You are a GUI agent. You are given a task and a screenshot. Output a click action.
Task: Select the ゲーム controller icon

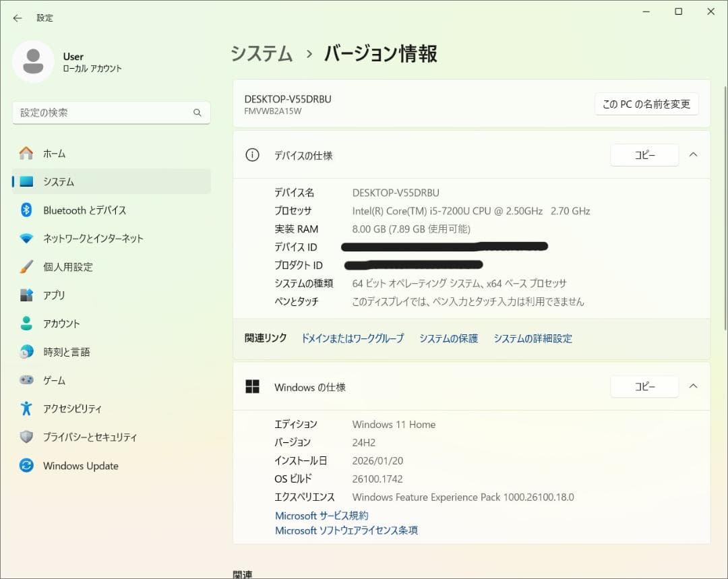pyautogui.click(x=27, y=380)
